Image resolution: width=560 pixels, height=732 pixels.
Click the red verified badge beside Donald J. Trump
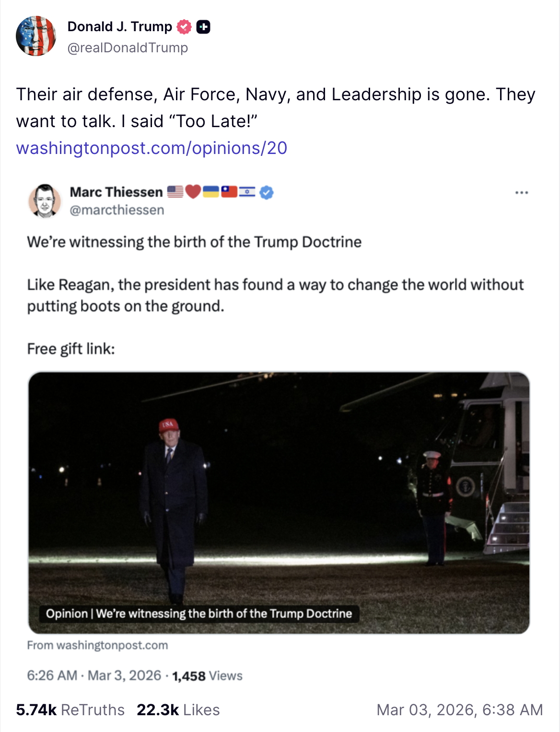184,27
